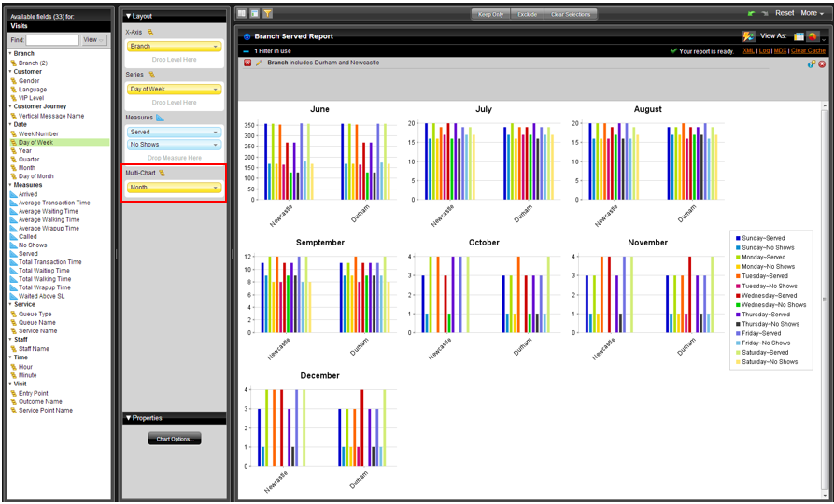Click the info icon beside Branch Served Report
The height and width of the screenshot is (504, 834).
tap(247, 36)
